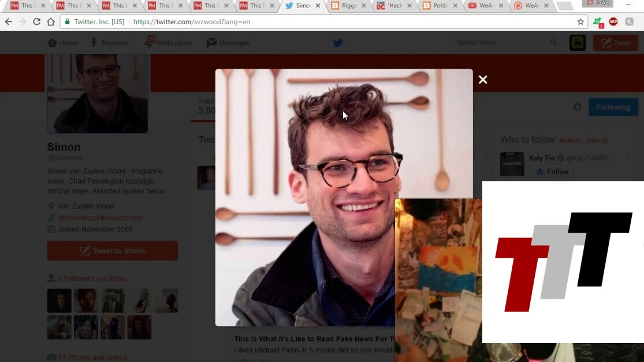Expand the gear user actions menu
The height and width of the screenshot is (362, 644).
pos(577,107)
